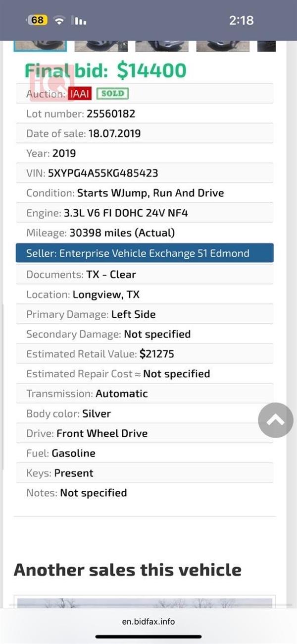
Task: Tap the red IAAI auction badge
Action: [80, 94]
